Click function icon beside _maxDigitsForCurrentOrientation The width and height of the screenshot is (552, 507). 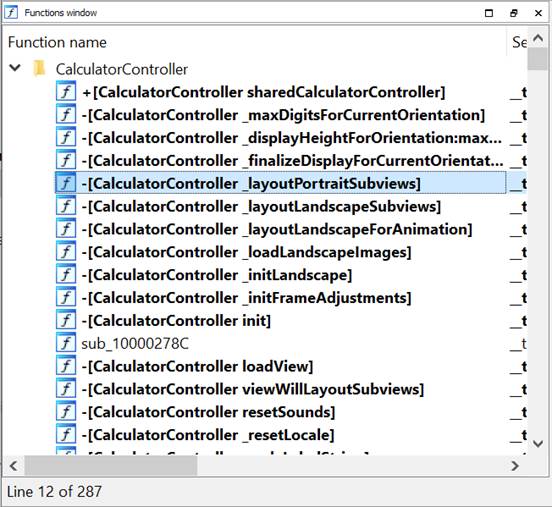66,115
